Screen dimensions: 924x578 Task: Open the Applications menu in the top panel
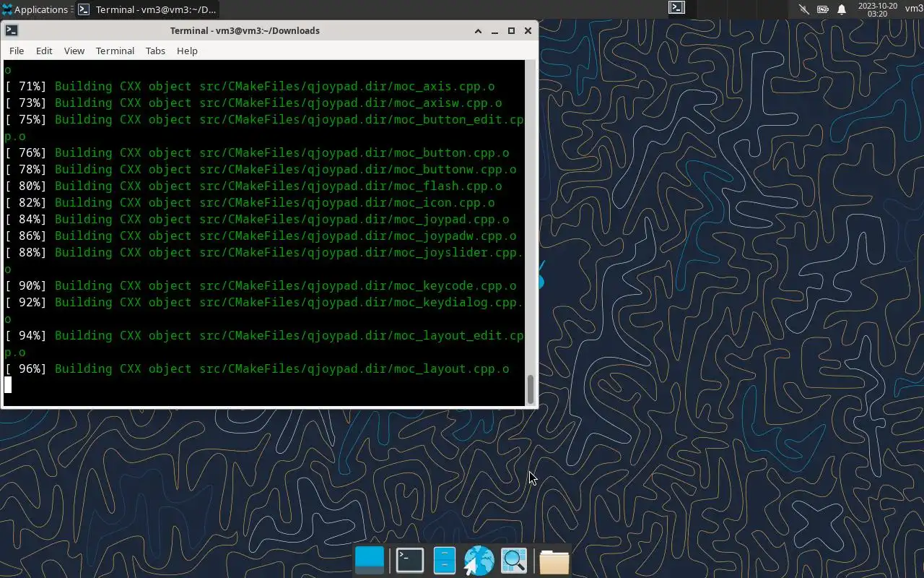point(36,9)
